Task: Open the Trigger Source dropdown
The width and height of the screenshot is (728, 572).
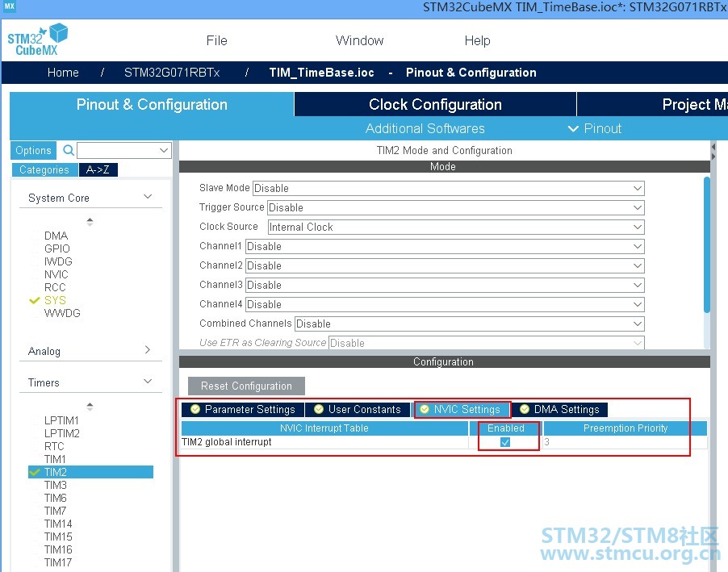Action: pyautogui.click(x=456, y=207)
